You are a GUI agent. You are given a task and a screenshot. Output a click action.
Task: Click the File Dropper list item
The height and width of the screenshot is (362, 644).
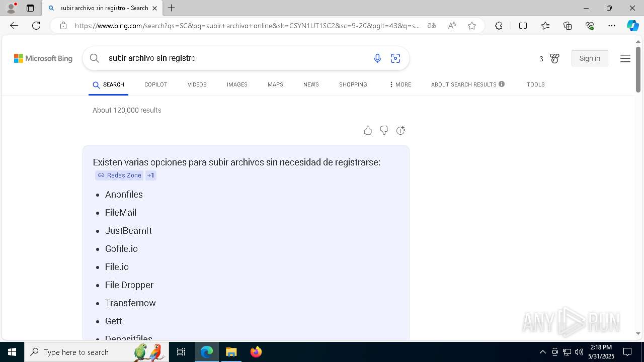(x=129, y=285)
